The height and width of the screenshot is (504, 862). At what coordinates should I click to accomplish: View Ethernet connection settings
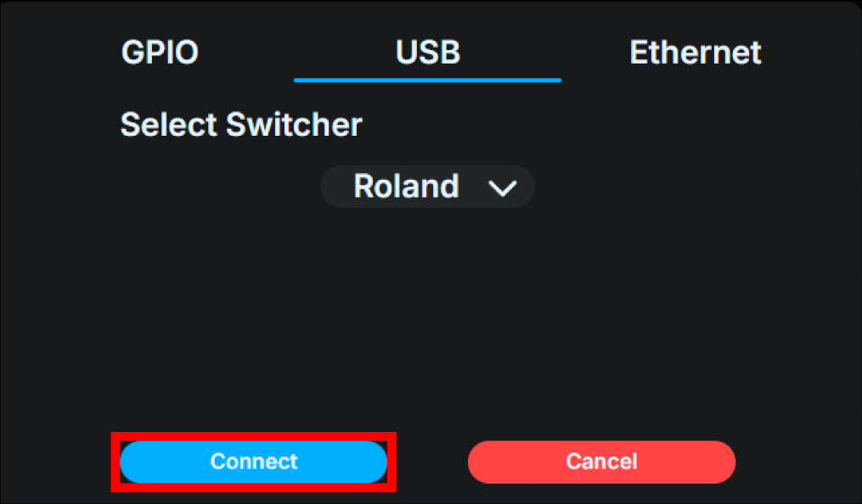coord(695,52)
